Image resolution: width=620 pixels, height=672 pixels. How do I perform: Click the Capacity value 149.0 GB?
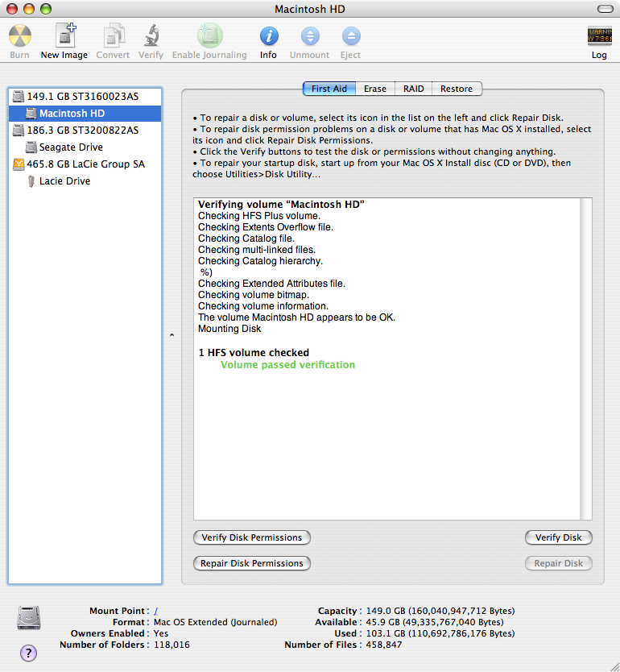440,611
